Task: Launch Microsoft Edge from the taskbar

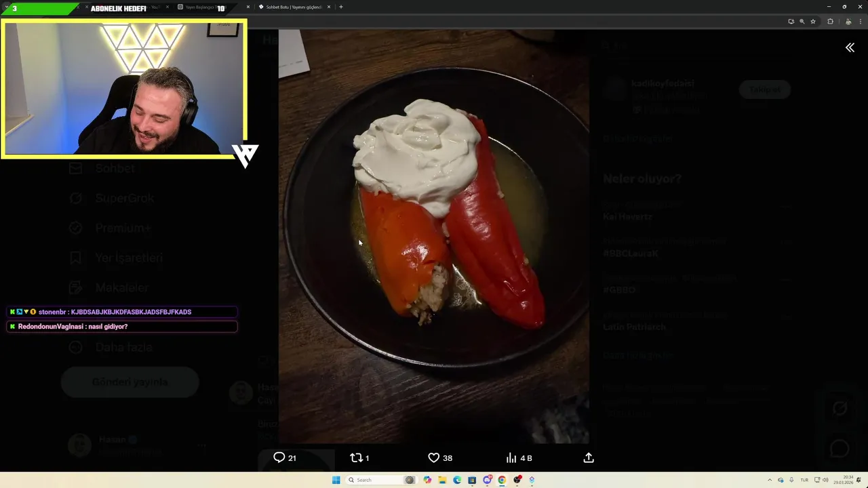Action: pyautogui.click(x=457, y=480)
